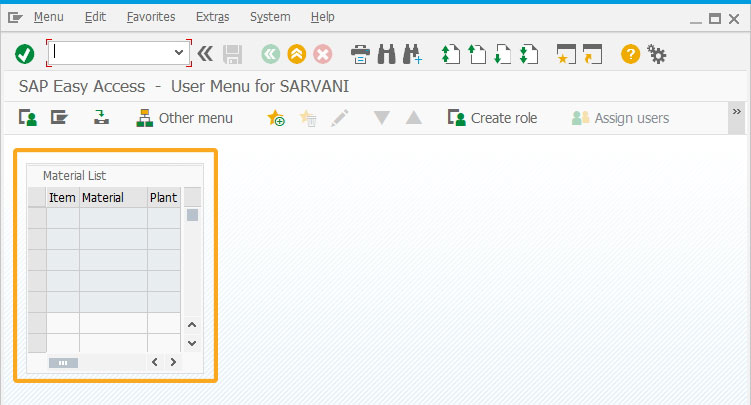Click the Material column header
The height and width of the screenshot is (405, 751).
point(114,197)
